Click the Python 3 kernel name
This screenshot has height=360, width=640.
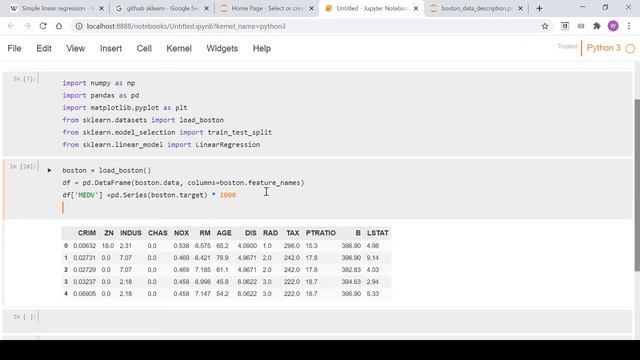click(x=604, y=48)
